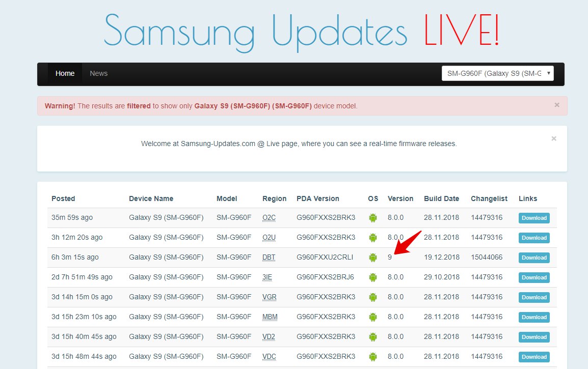Click the Android icon in the VD2 row
588x369 pixels.
click(373, 337)
